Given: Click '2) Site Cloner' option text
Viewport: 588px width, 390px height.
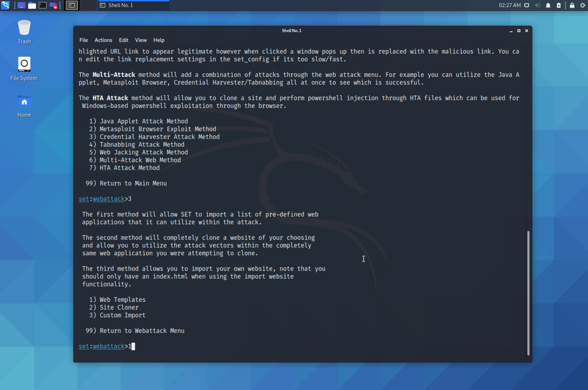Looking at the screenshot, I should point(114,308).
